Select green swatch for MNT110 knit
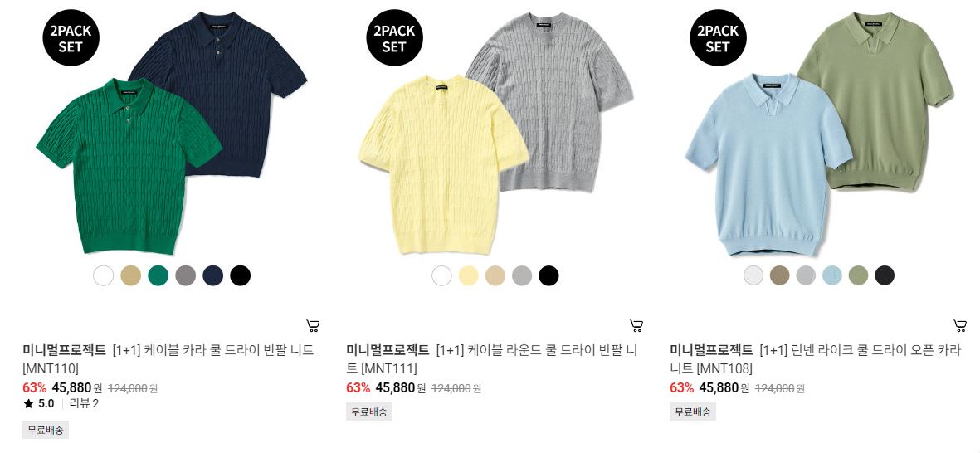This screenshot has width=980, height=453. 158,275
